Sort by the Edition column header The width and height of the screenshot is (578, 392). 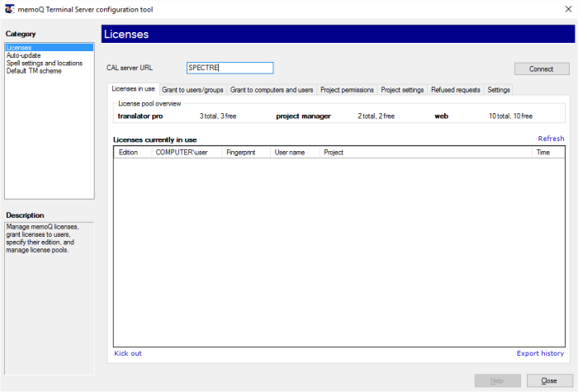pyautogui.click(x=128, y=153)
